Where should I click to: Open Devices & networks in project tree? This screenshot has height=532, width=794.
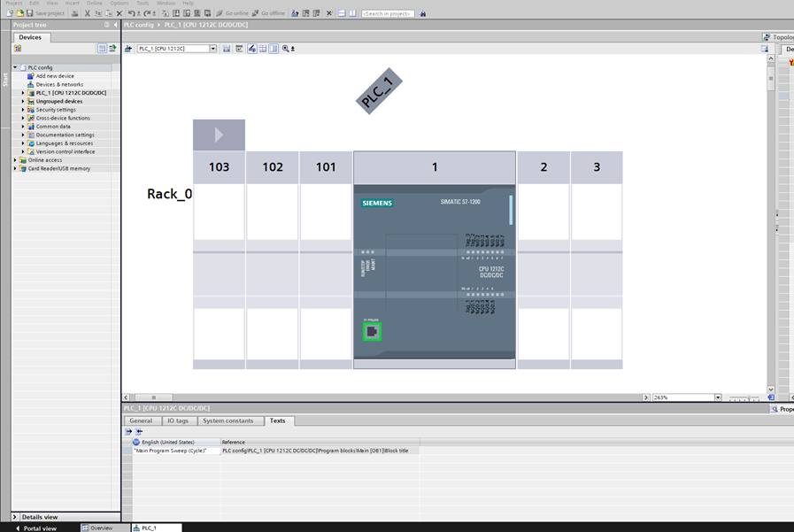pyautogui.click(x=59, y=84)
